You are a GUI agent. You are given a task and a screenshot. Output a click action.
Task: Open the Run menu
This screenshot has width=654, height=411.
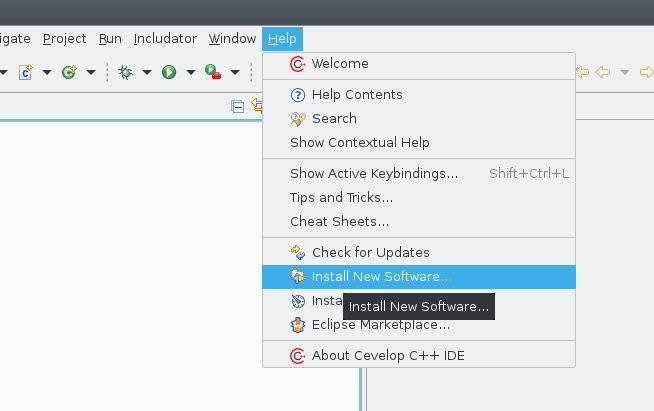[110, 39]
